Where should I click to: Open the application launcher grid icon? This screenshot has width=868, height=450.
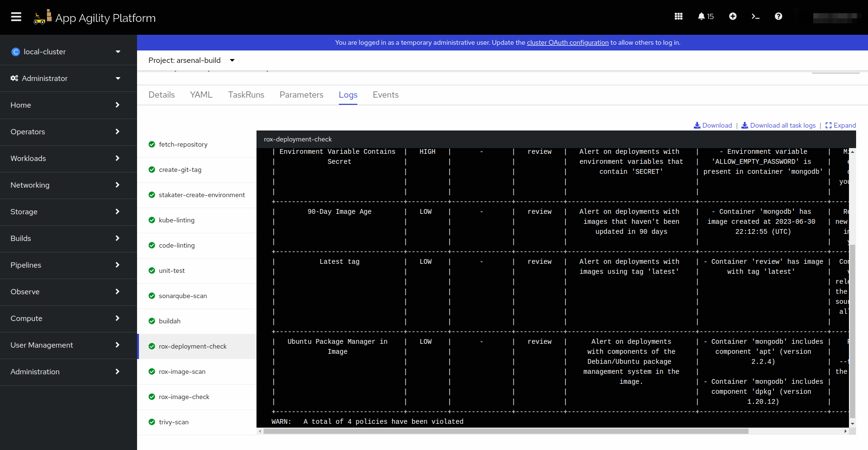click(678, 16)
